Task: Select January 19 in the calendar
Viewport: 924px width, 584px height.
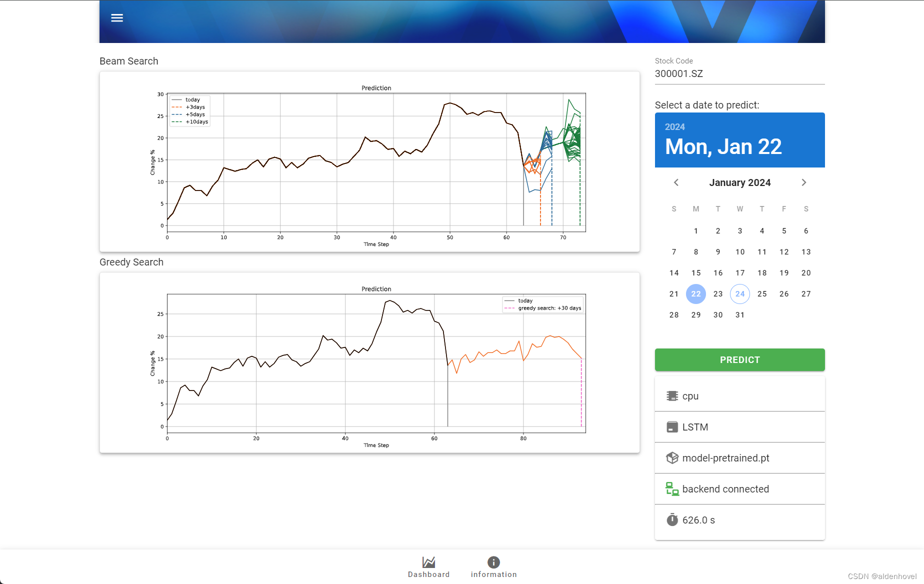Action: click(x=783, y=273)
